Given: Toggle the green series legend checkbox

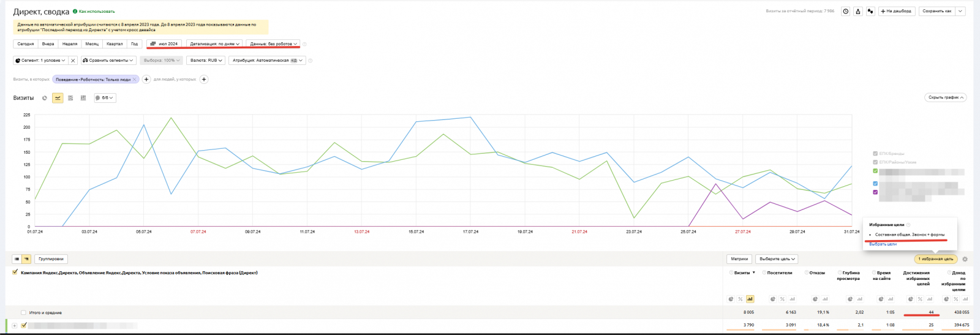Looking at the screenshot, I should click(875, 171).
